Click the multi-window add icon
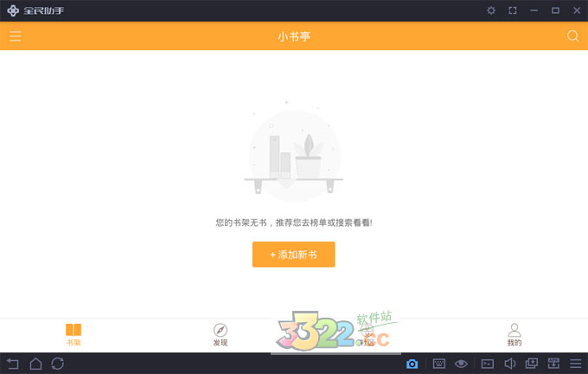This screenshot has height=374, width=588. tap(532, 364)
